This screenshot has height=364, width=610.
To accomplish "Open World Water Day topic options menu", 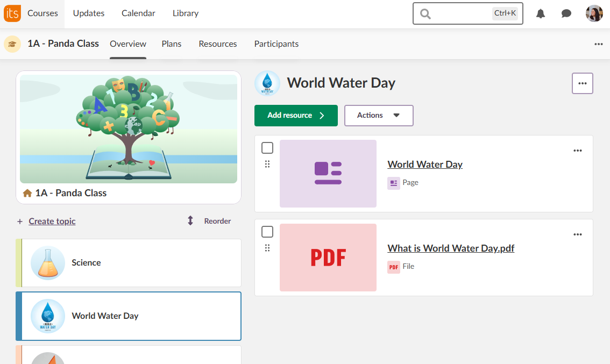I will [x=582, y=83].
